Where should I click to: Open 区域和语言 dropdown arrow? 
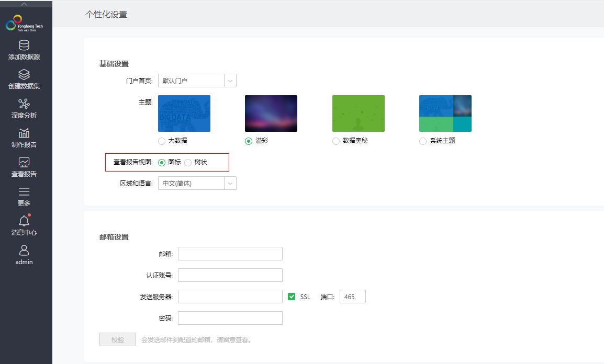[230, 183]
